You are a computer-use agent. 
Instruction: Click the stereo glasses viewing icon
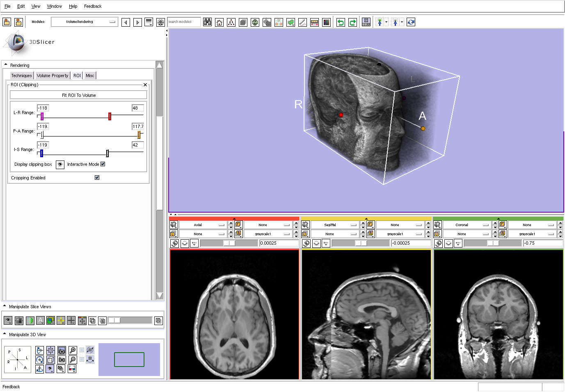72,369
